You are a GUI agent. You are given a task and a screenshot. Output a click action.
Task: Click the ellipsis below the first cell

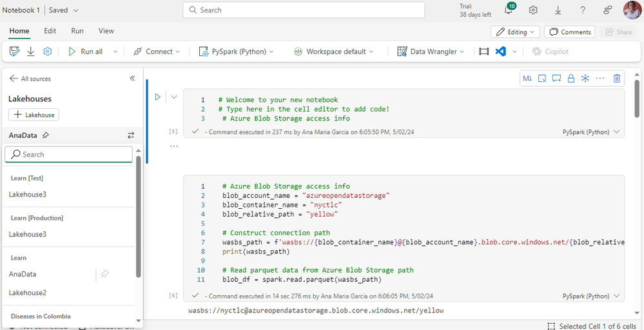click(x=174, y=146)
